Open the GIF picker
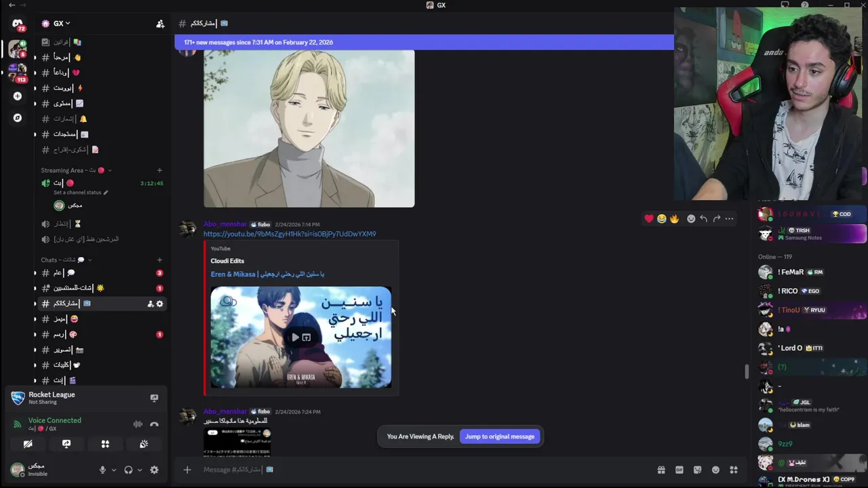Image resolution: width=868 pixels, height=488 pixels. tap(679, 470)
